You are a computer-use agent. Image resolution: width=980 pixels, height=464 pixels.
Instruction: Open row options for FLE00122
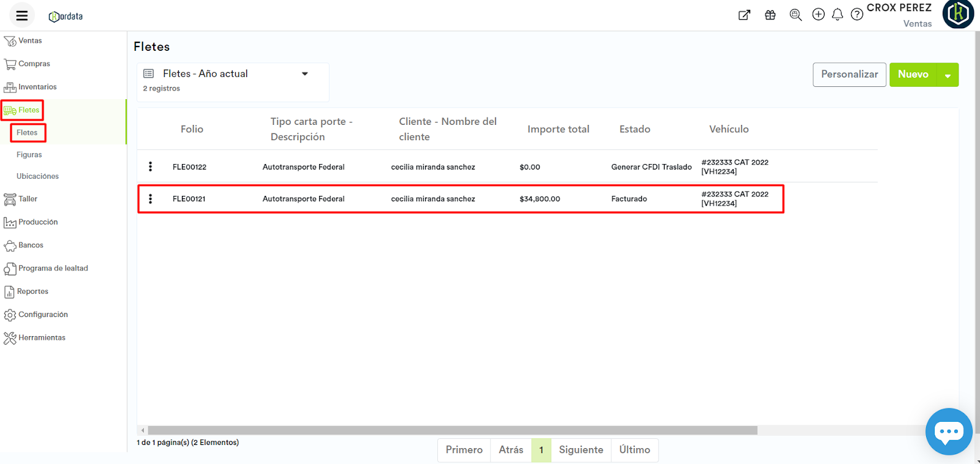[151, 167]
